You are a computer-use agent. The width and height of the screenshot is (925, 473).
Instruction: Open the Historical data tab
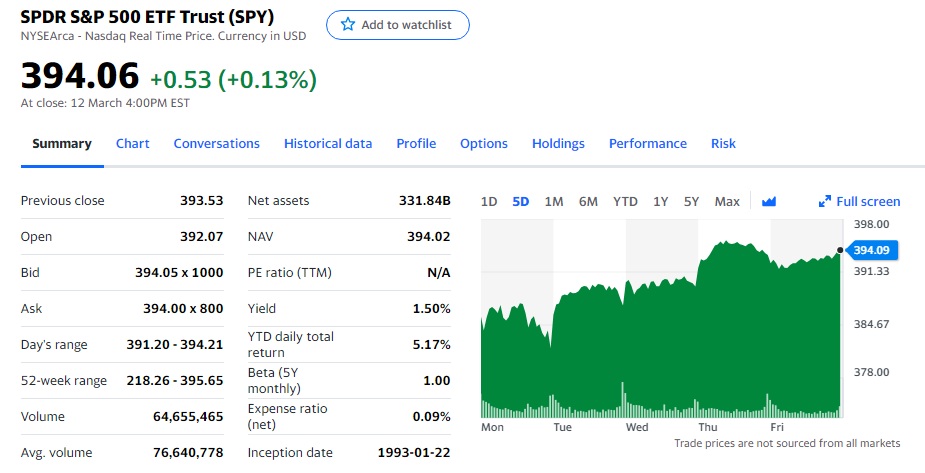coord(328,144)
